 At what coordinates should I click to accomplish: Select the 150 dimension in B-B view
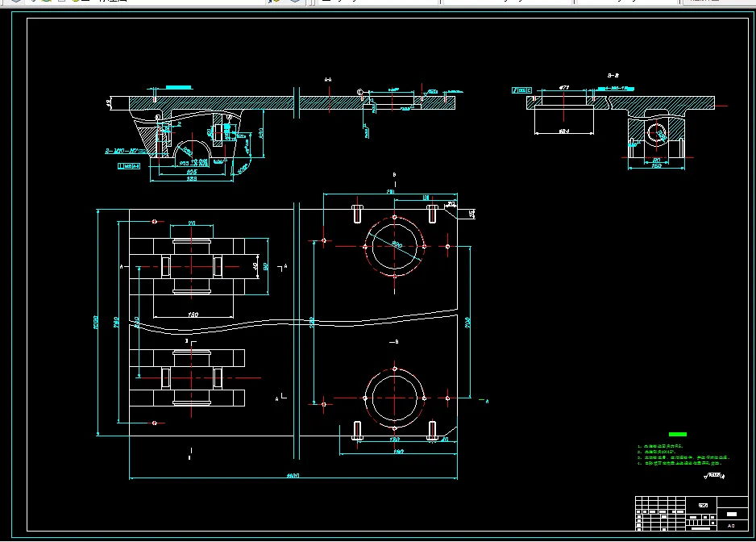point(656,166)
